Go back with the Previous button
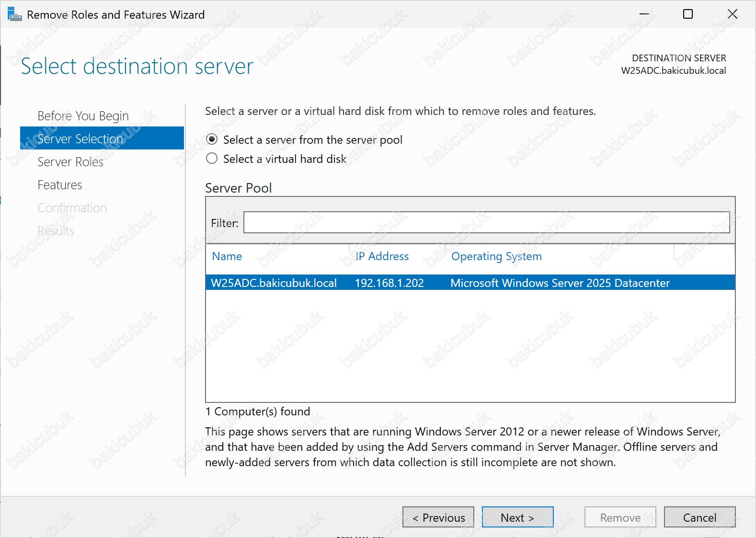This screenshot has height=538, width=756. pos(438,517)
